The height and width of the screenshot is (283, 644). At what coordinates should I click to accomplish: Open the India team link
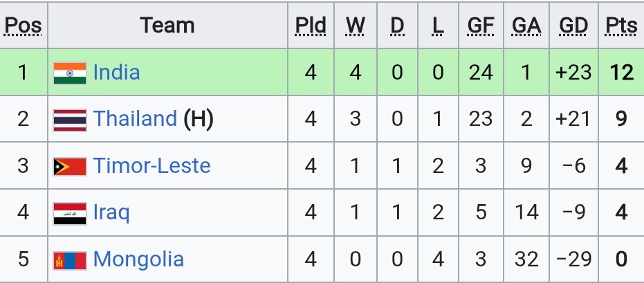pos(117,72)
